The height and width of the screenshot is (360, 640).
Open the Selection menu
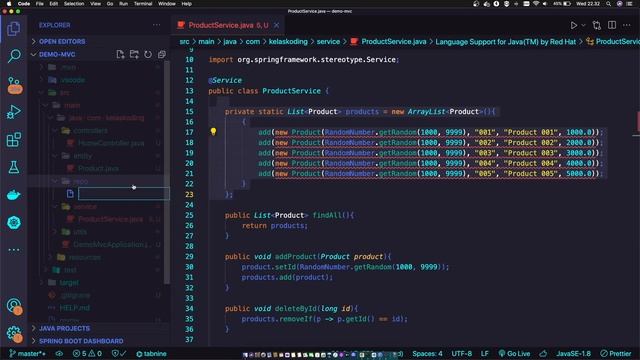[74, 4]
